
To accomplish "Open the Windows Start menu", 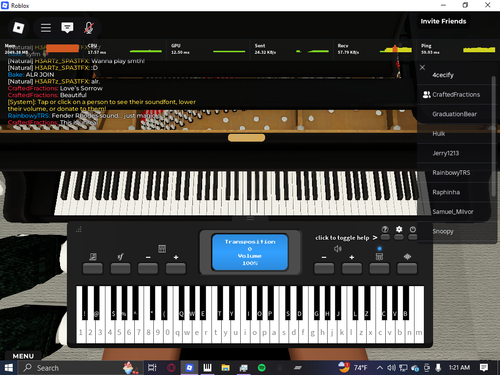I will pyautogui.click(x=8, y=368).
